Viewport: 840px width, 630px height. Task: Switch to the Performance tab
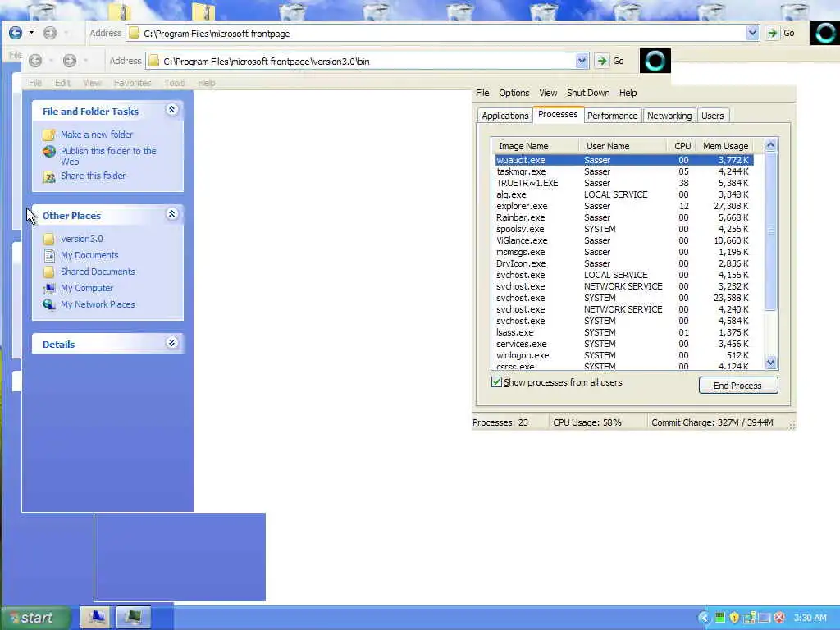pos(612,116)
